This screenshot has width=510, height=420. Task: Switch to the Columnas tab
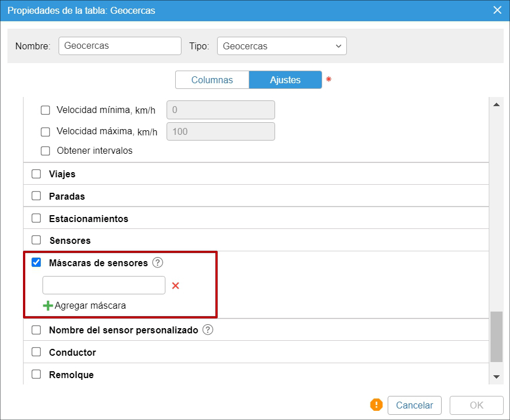point(212,80)
